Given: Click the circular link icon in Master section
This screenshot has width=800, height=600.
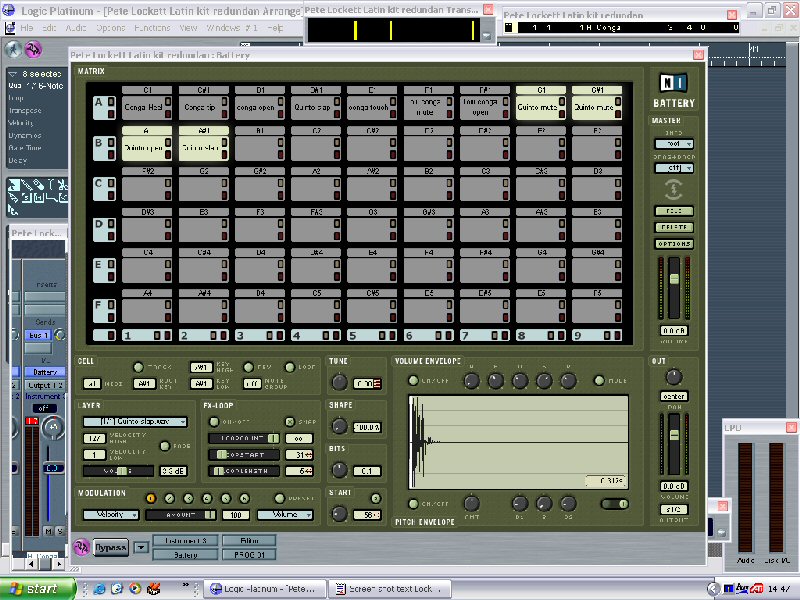Looking at the screenshot, I should [673, 188].
